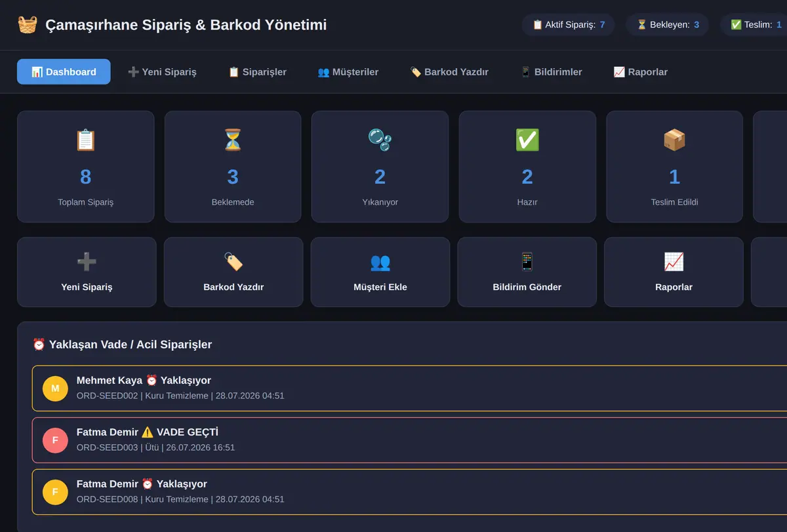
Task: Click the ORD-SEED008 Kuru Temizleme details line
Action: tap(180, 499)
